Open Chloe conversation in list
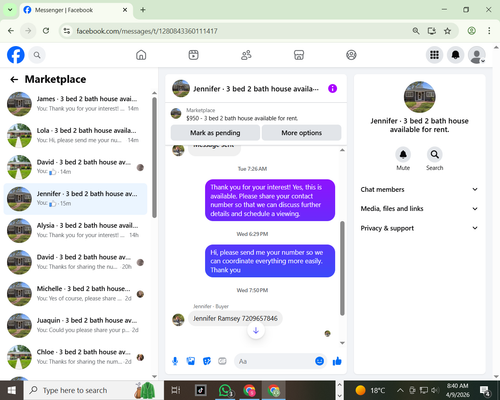Viewport: 500px width, 400px height. 75,357
